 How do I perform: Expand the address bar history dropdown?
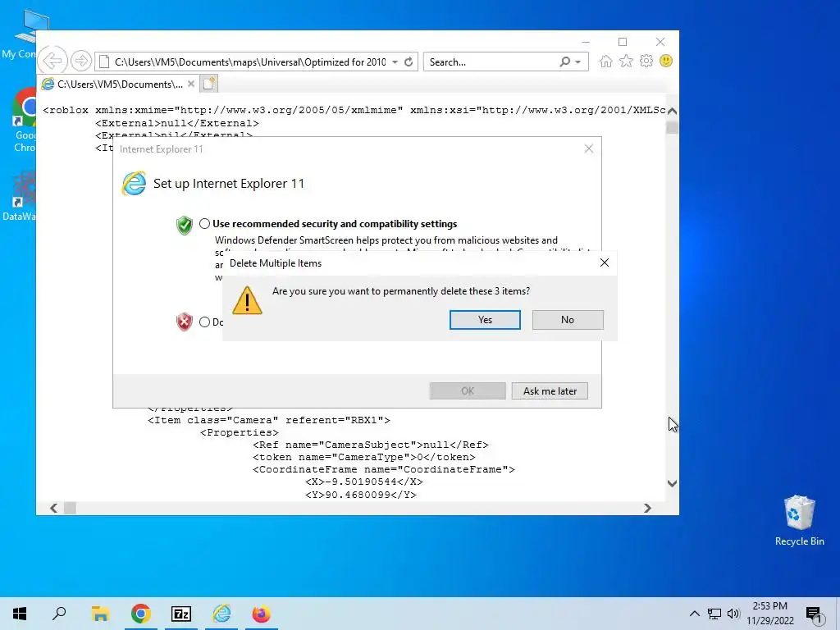pyautogui.click(x=395, y=62)
